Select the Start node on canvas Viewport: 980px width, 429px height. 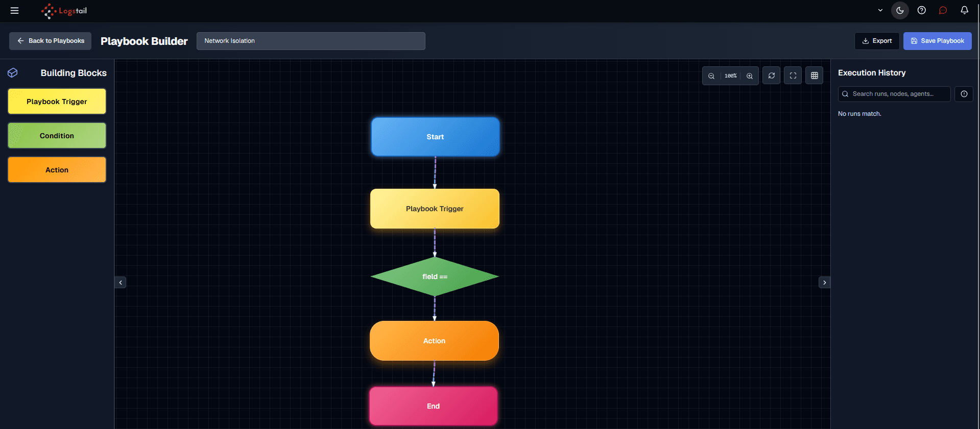(x=435, y=137)
